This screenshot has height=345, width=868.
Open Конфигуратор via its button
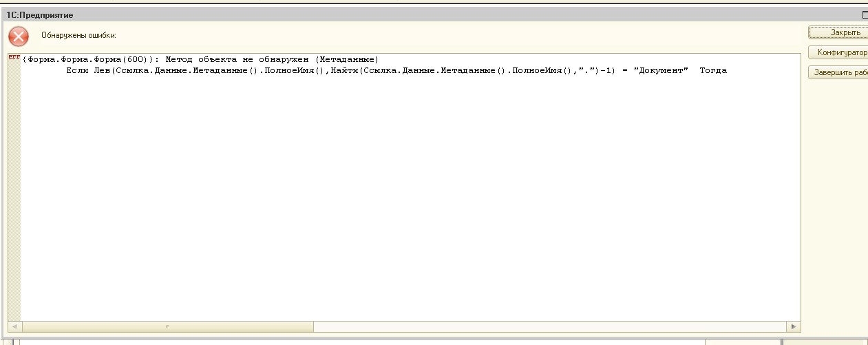(x=838, y=52)
